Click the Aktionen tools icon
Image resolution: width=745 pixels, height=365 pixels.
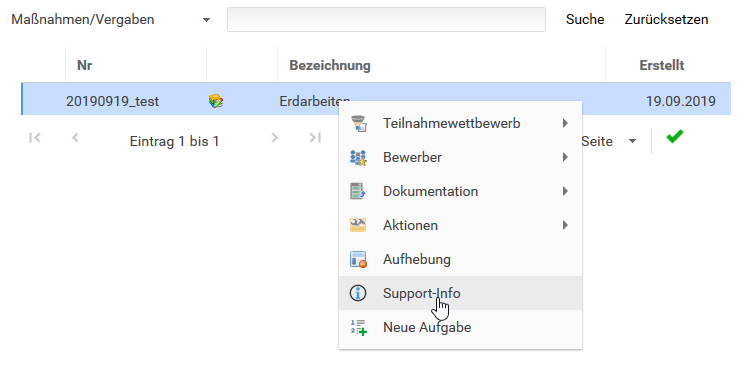pyautogui.click(x=358, y=225)
